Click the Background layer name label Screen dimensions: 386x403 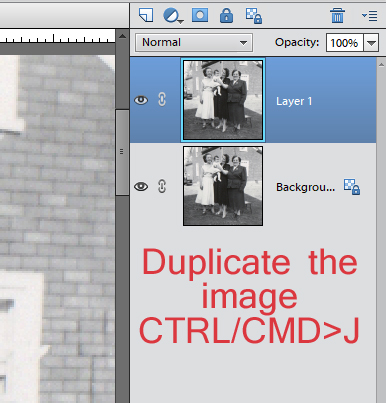coord(305,187)
